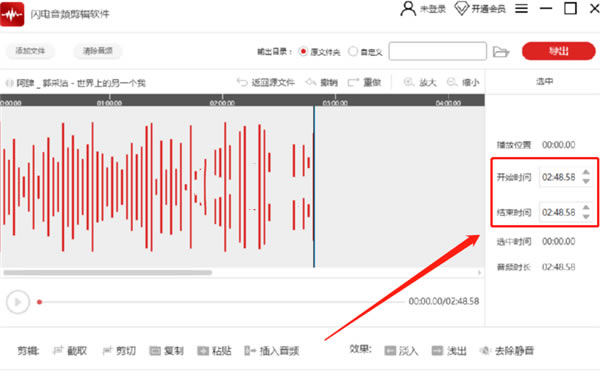Image resolution: width=600 pixels, height=372 pixels.
Task: Click 去除静音 remove silence effect
Action: coord(507,351)
